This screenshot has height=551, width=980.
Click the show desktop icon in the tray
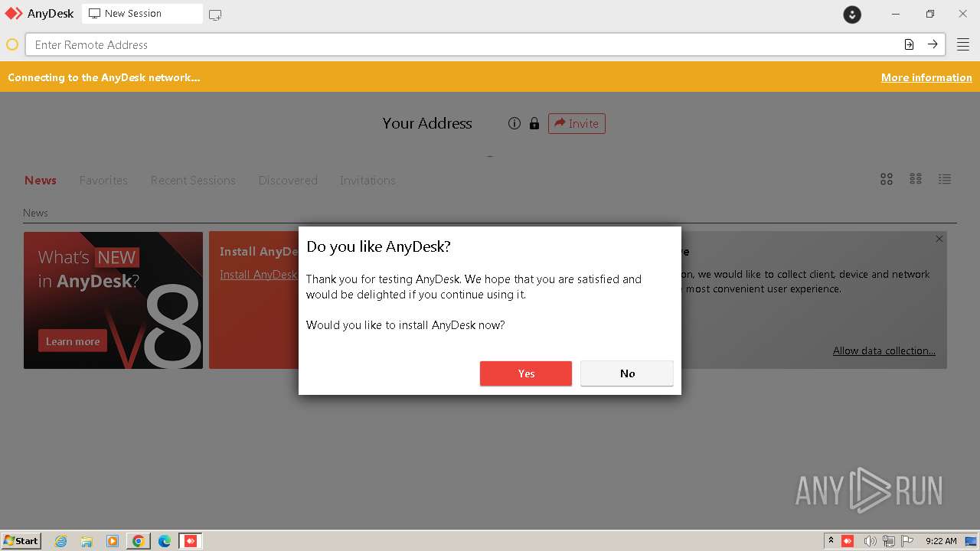tap(972, 541)
